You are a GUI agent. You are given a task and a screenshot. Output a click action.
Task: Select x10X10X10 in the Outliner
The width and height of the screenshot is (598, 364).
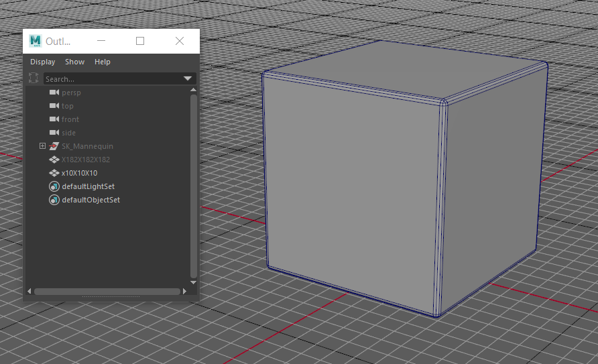(x=79, y=173)
